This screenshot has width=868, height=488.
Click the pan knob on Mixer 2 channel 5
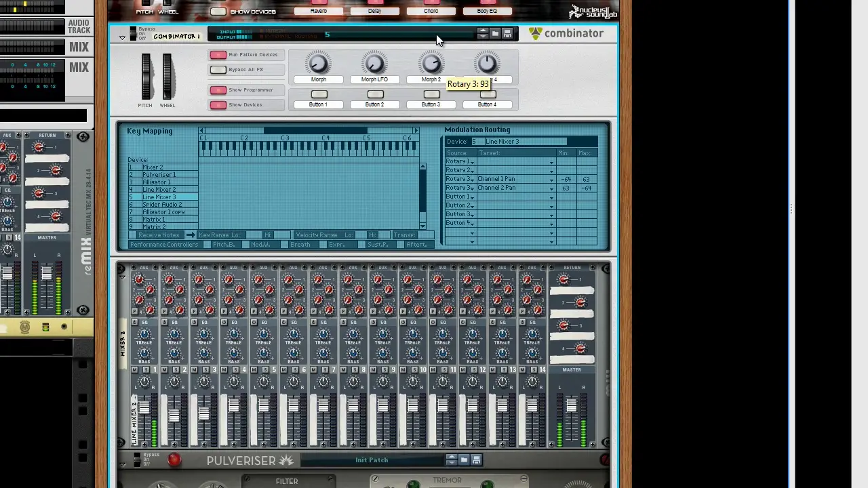[x=263, y=383]
